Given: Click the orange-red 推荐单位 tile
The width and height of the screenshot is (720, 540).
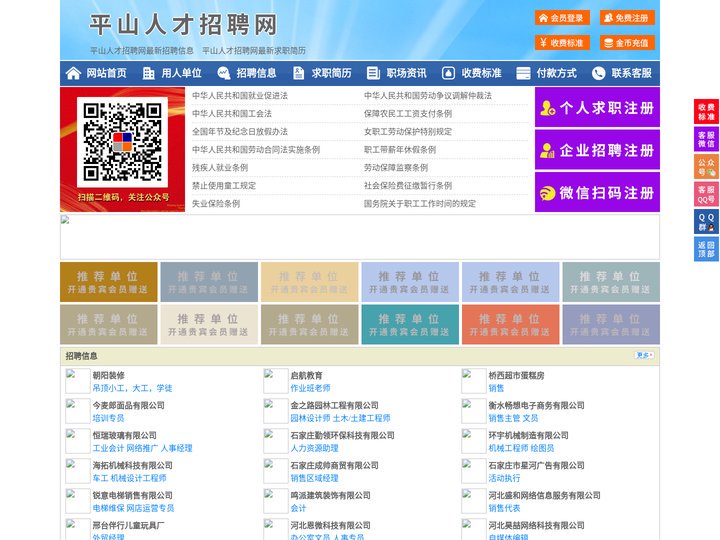Looking at the screenshot, I should tap(511, 324).
